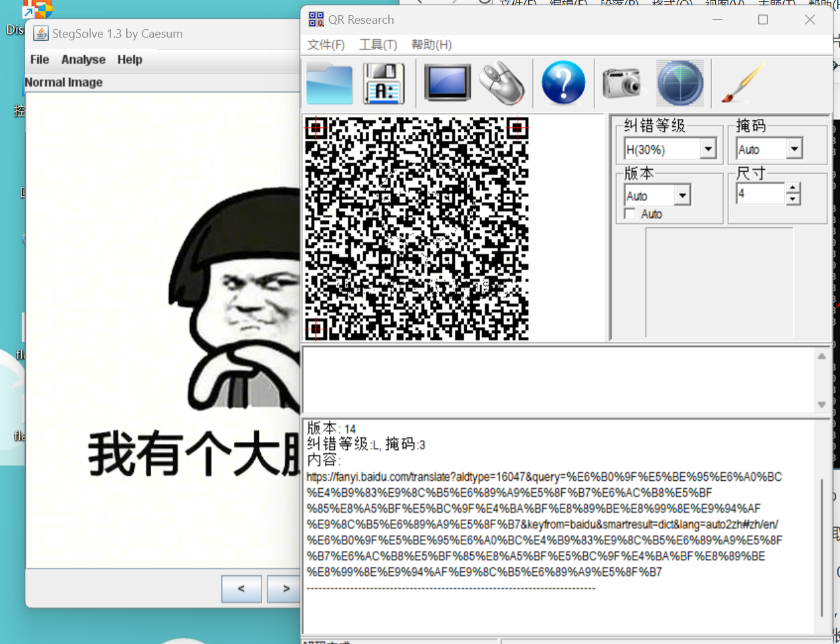The width and height of the screenshot is (840, 644).
Task: Click the floppy disk save icon
Action: tap(384, 83)
